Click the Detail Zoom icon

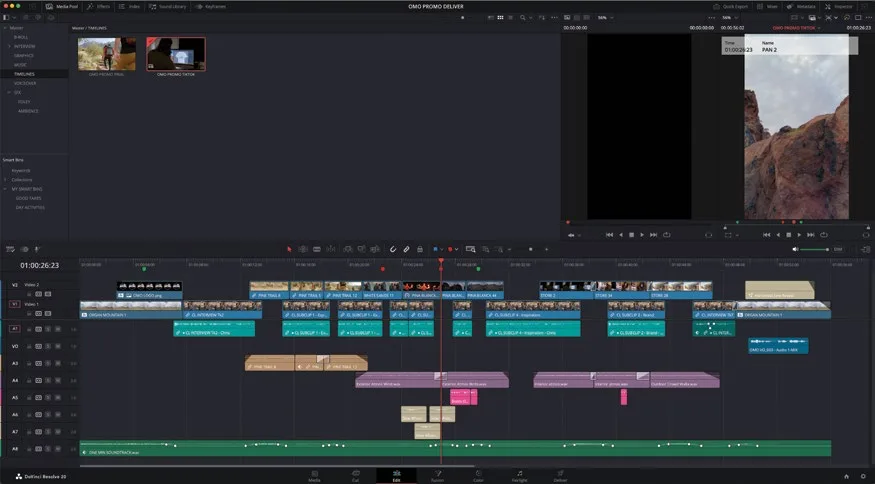point(485,249)
